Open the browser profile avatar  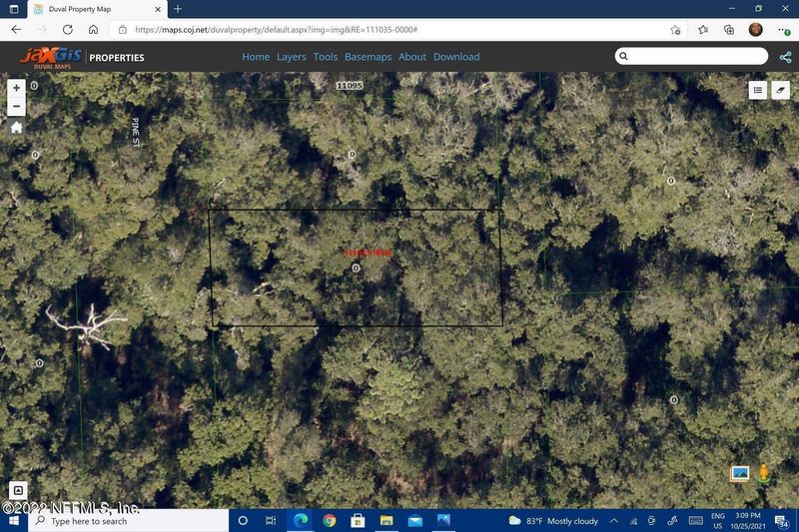tap(756, 30)
